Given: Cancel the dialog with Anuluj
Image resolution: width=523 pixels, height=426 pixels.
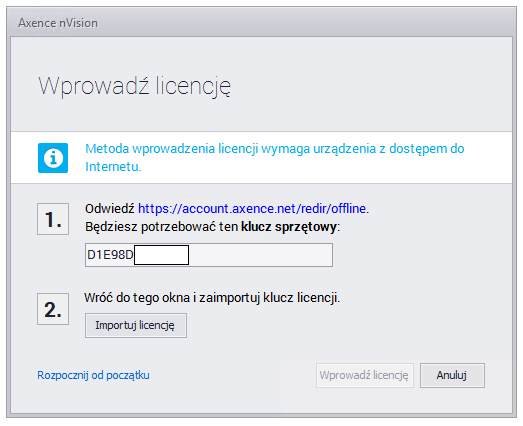Looking at the screenshot, I should tap(452, 375).
